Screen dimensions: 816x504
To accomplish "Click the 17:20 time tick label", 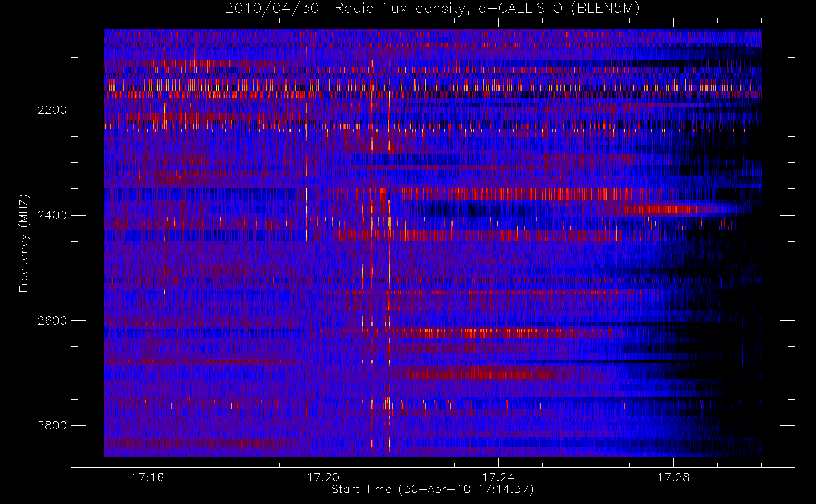I will pos(323,477).
